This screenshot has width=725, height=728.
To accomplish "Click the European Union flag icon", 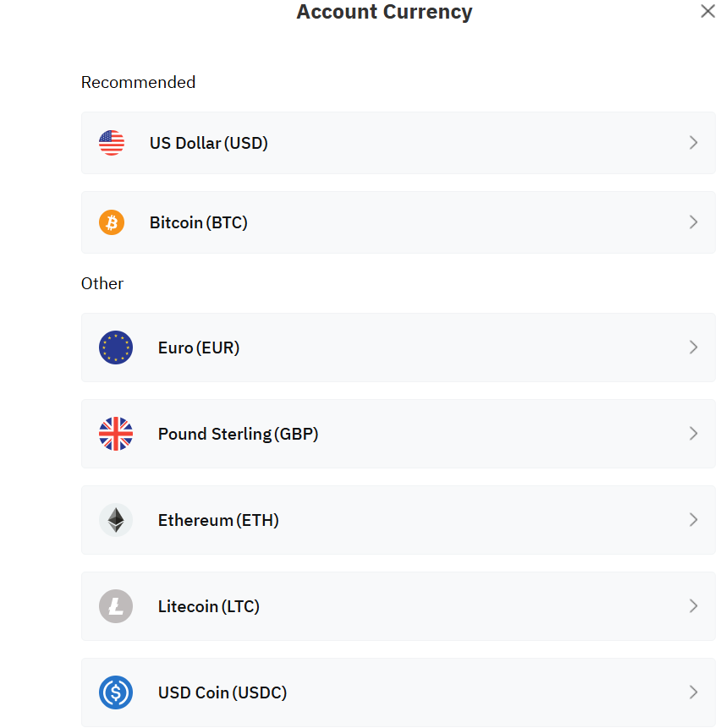I will click(x=116, y=348).
